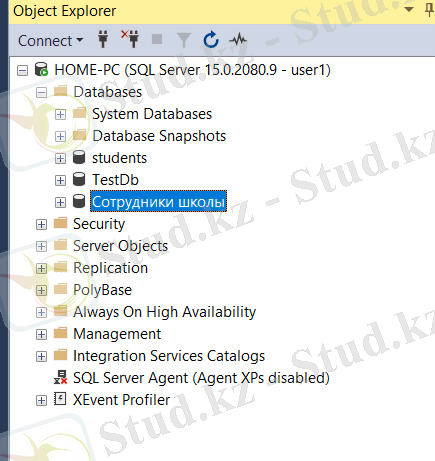The image size is (435, 461).
Task: Open the Connect dropdown menu
Action: (x=51, y=41)
